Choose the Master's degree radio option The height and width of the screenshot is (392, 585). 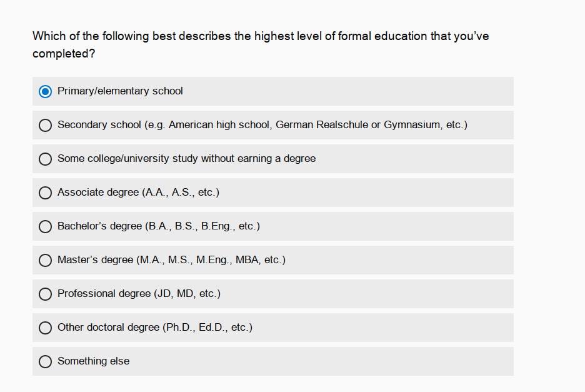tap(45, 260)
